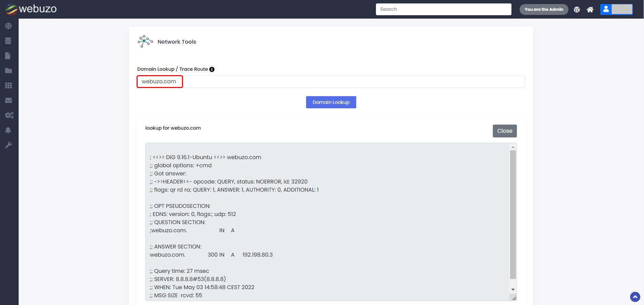Open the user profile menu
644x305 pixels.
616,9
